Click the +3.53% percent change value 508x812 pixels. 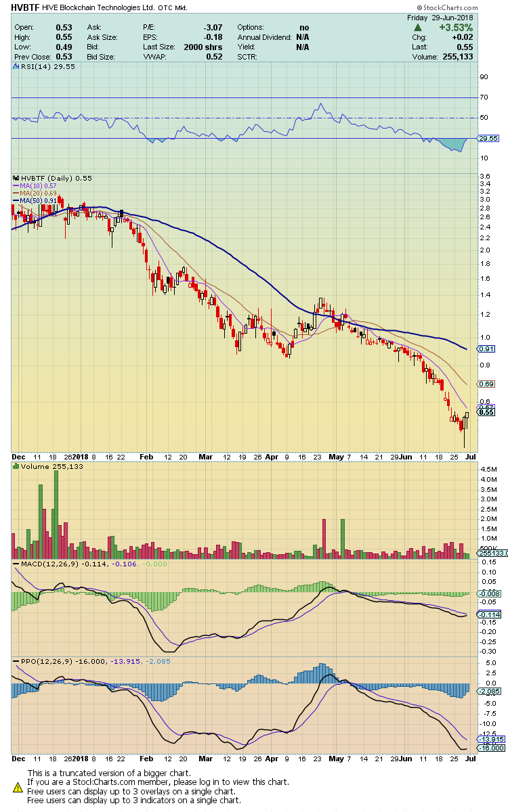(455, 27)
